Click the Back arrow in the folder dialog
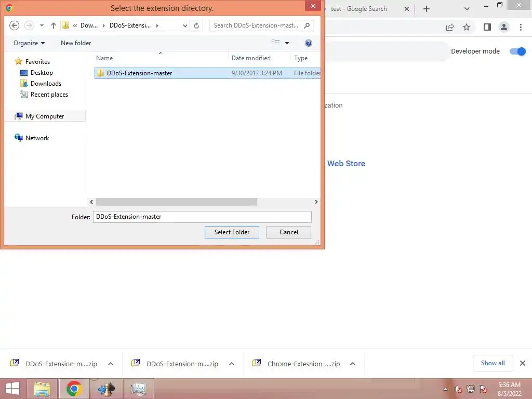 [x=14, y=25]
